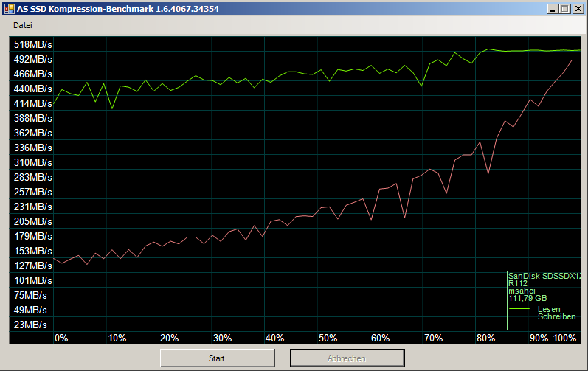Click the 257MB/s axis label
The image size is (588, 371).
tap(32, 192)
